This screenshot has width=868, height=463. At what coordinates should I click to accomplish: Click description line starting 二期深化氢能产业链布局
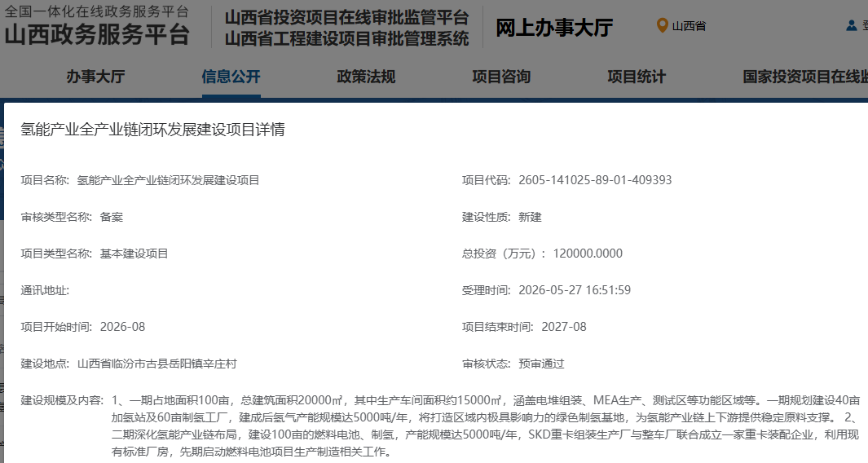[x=485, y=434]
